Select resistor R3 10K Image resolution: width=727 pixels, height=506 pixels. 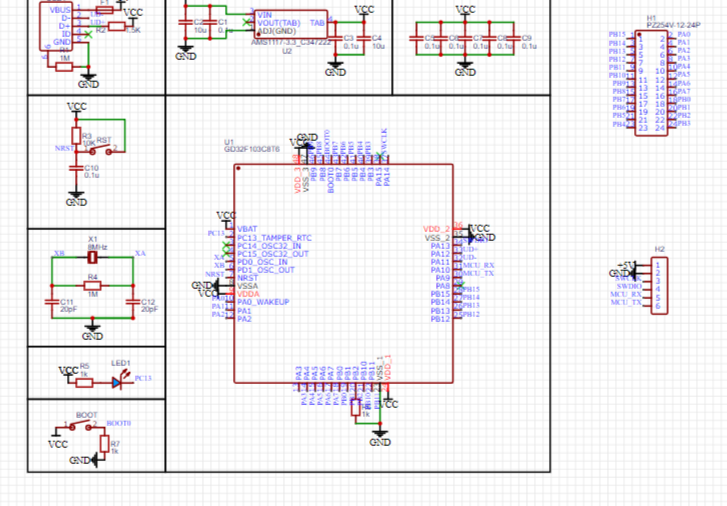77,136
